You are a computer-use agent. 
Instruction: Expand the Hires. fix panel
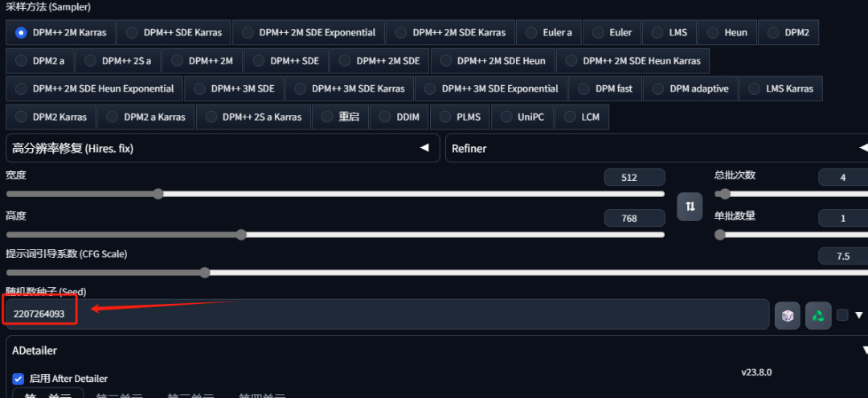coord(223,149)
